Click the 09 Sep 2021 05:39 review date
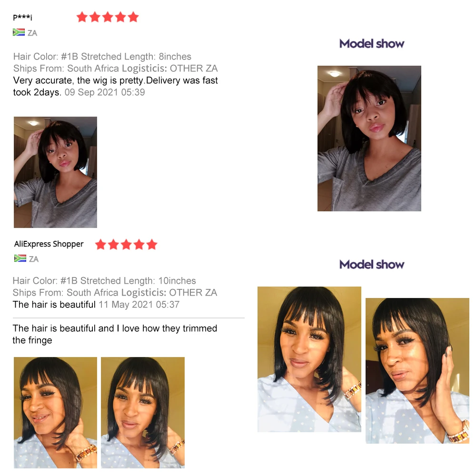 coord(105,92)
